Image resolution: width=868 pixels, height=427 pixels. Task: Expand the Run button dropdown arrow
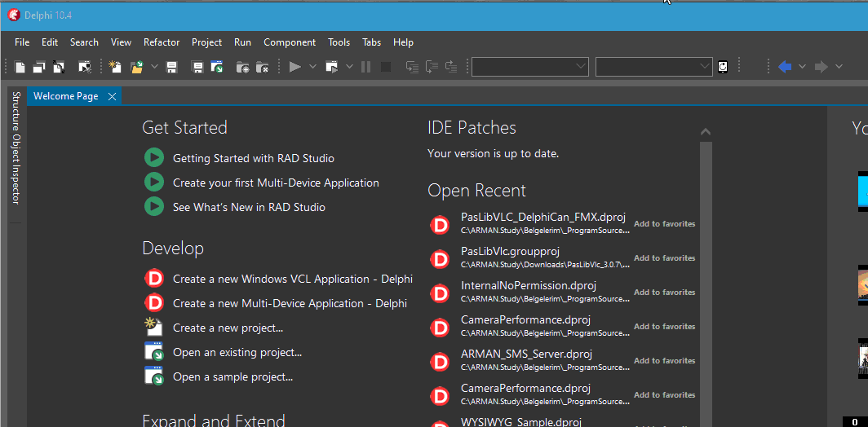pos(312,67)
